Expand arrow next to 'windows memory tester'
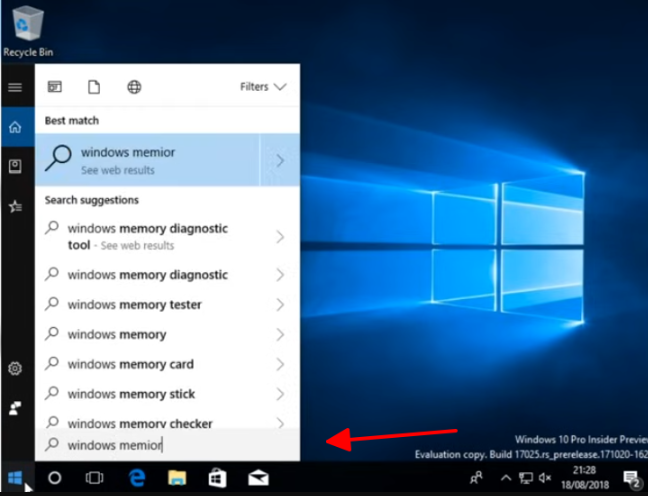Screen dimensions: 648x496 [280, 305]
